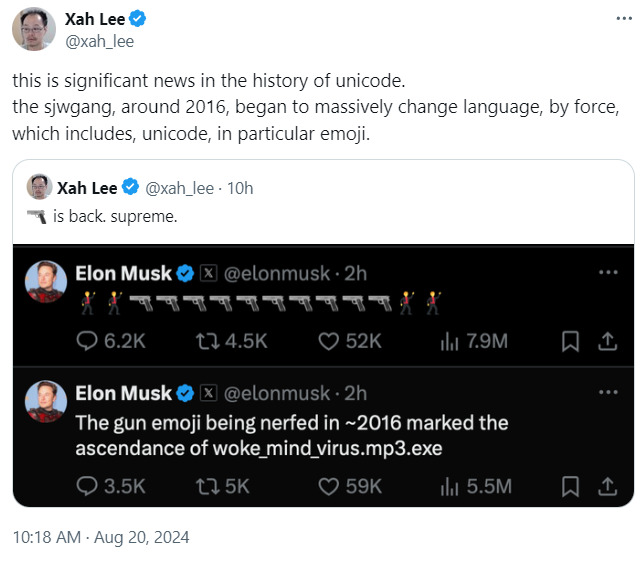The width and height of the screenshot is (640, 563).
Task: Click the reply icon on the gun emoji tweet
Action: 87,341
